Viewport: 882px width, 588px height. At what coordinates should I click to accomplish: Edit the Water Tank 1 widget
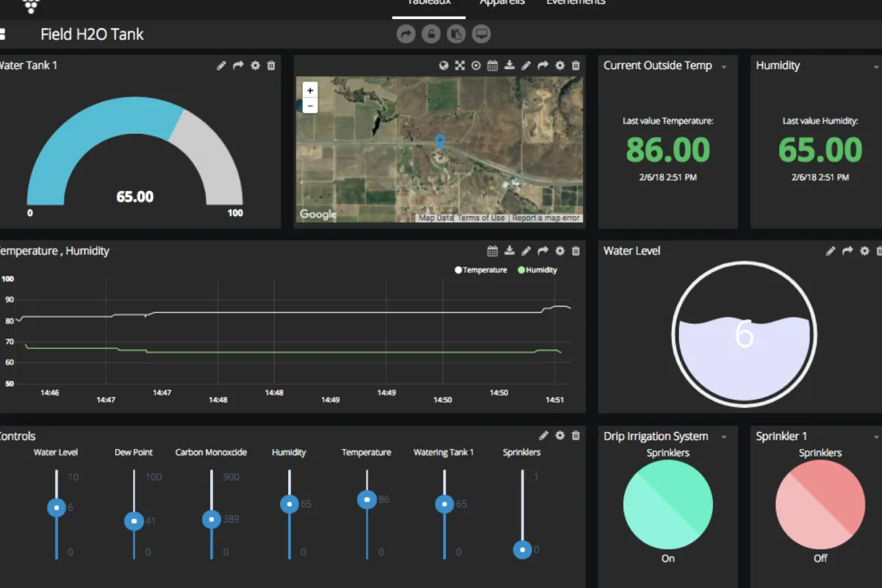point(221,65)
